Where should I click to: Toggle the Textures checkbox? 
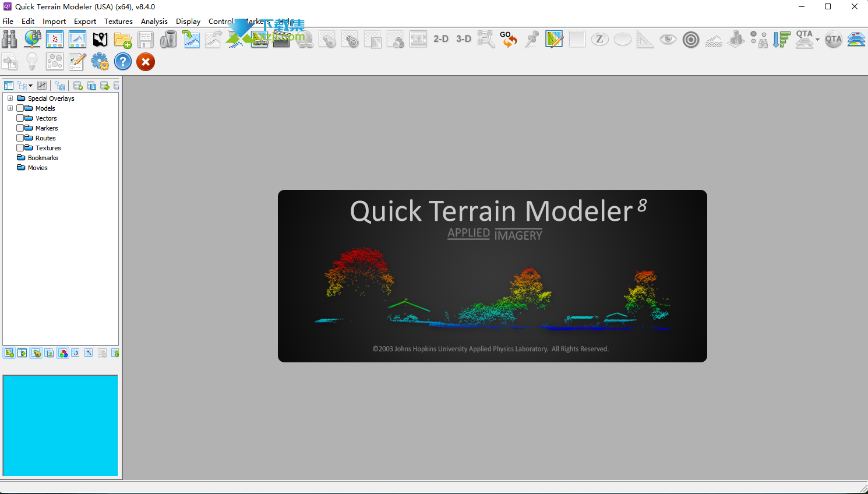(20, 148)
